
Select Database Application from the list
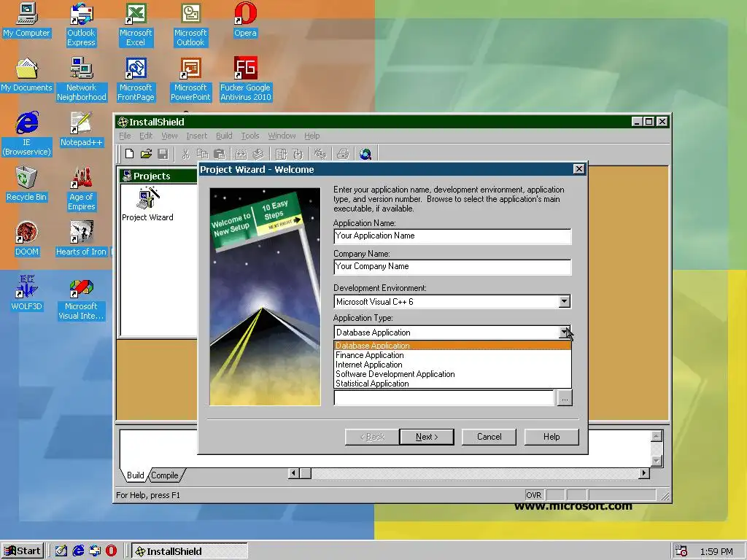[x=452, y=346]
